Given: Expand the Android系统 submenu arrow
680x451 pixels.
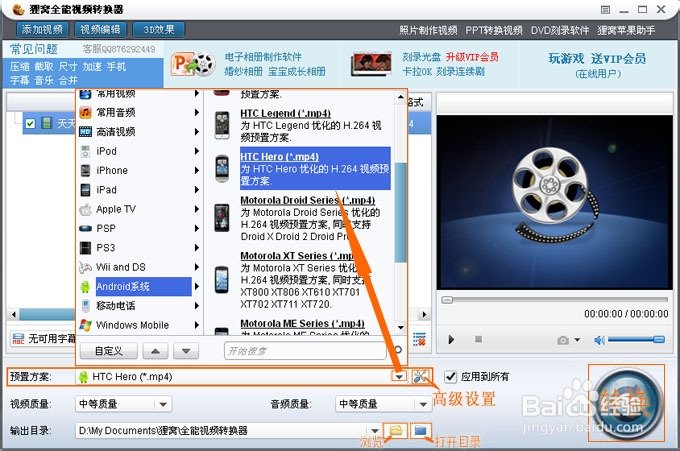Looking at the screenshot, I should click(x=197, y=286).
